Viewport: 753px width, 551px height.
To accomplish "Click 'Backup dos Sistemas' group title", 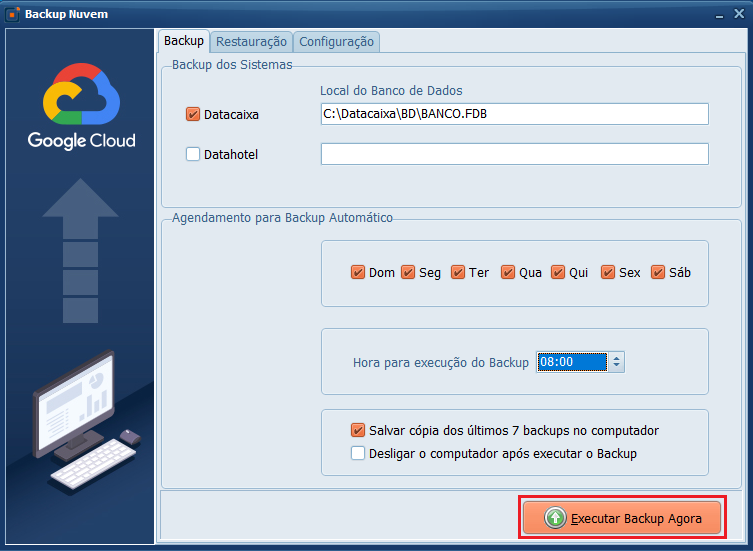I will tap(232, 64).
